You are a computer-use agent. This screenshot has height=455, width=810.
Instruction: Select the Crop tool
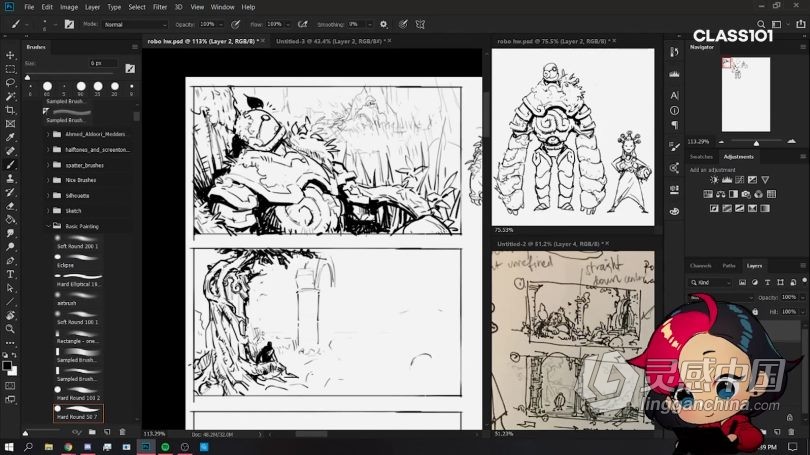pos(10,110)
